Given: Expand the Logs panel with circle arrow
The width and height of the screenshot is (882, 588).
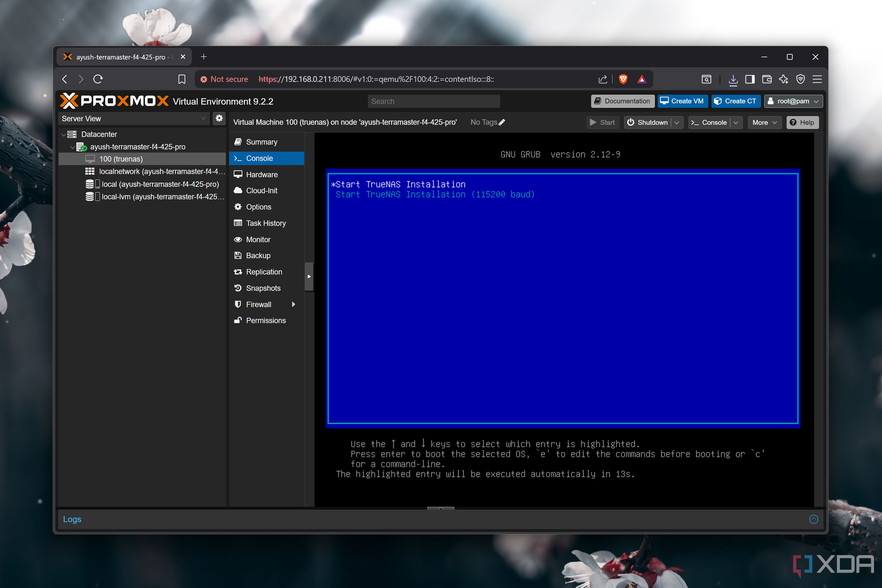Looking at the screenshot, I should click(x=813, y=519).
